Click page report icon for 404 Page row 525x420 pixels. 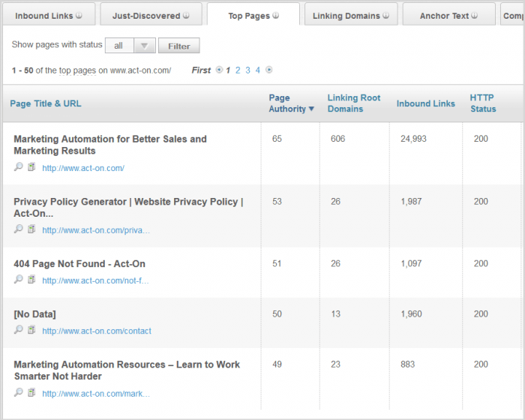[x=31, y=279]
